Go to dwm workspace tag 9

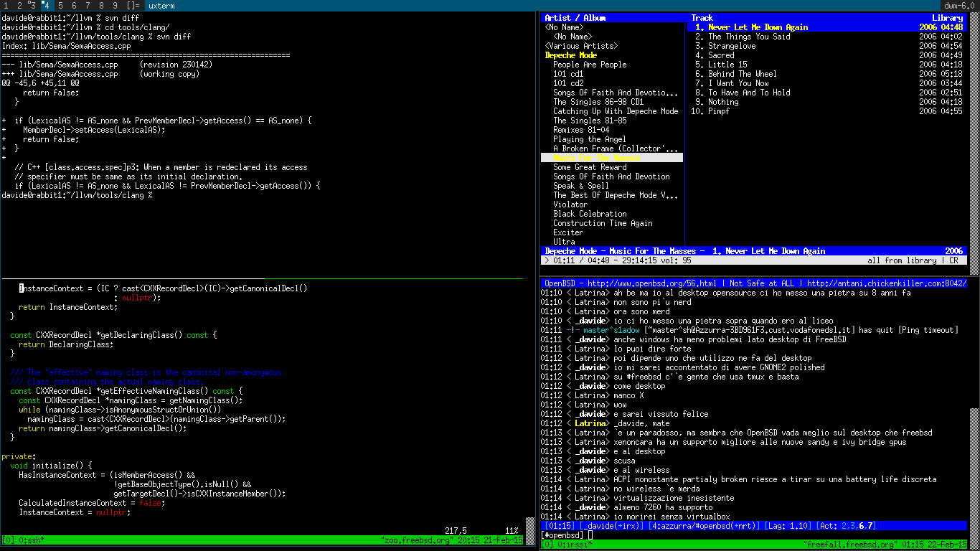115,6
